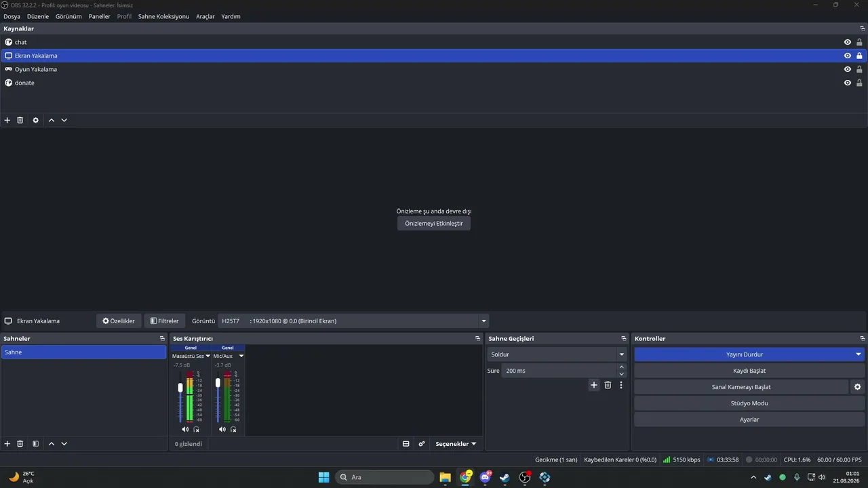Open scene filters icon in Sahneler toolbar
This screenshot has height=488, width=868.
pos(36,444)
